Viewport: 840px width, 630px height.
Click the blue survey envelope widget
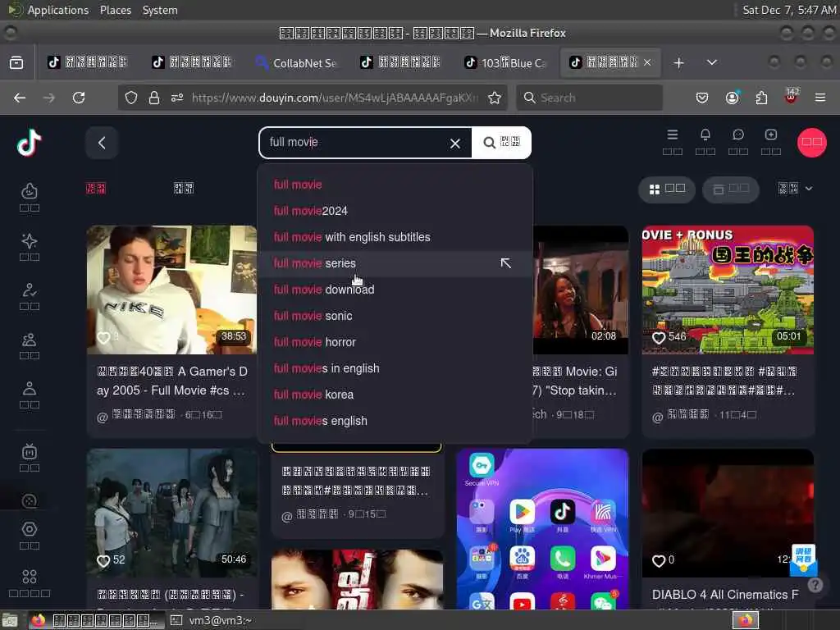[804, 561]
